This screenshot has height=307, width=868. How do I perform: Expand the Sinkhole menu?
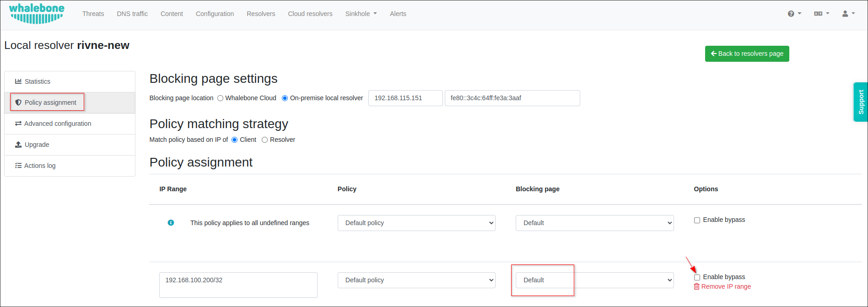tap(361, 14)
